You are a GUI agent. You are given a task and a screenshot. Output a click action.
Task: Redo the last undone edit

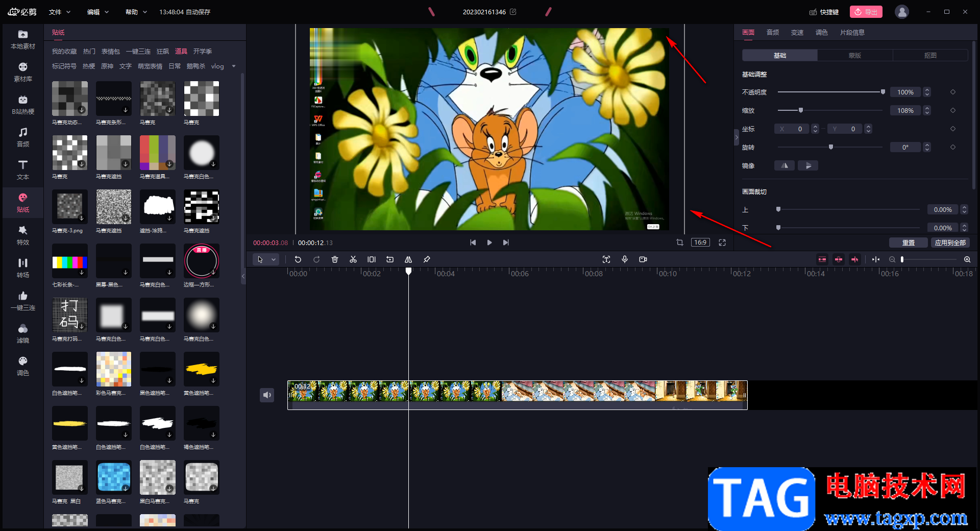coord(316,259)
